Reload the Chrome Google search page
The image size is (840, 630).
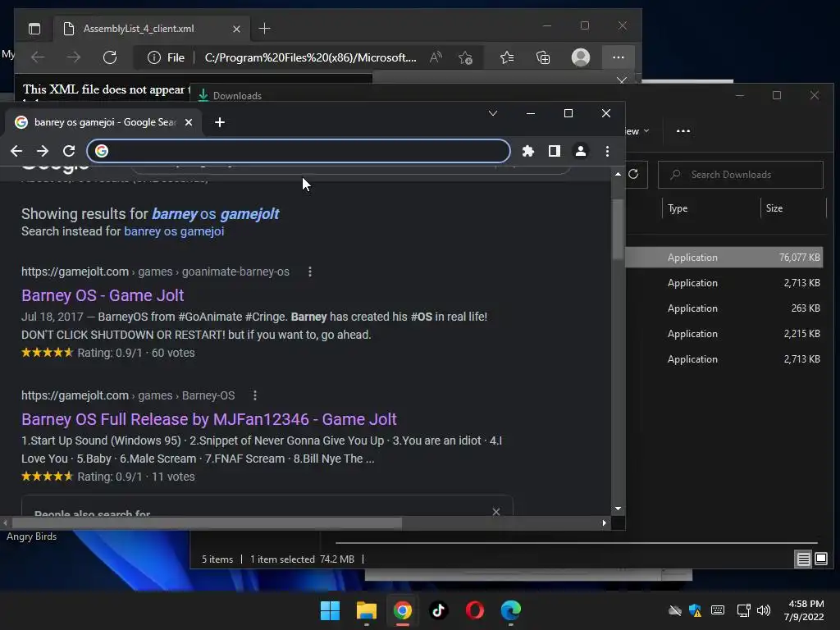pyautogui.click(x=69, y=151)
